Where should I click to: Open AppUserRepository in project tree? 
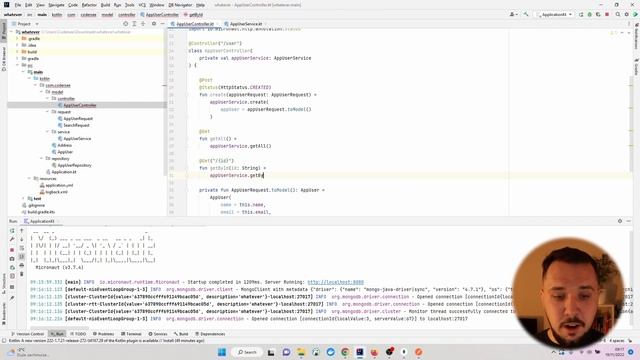tap(74, 165)
